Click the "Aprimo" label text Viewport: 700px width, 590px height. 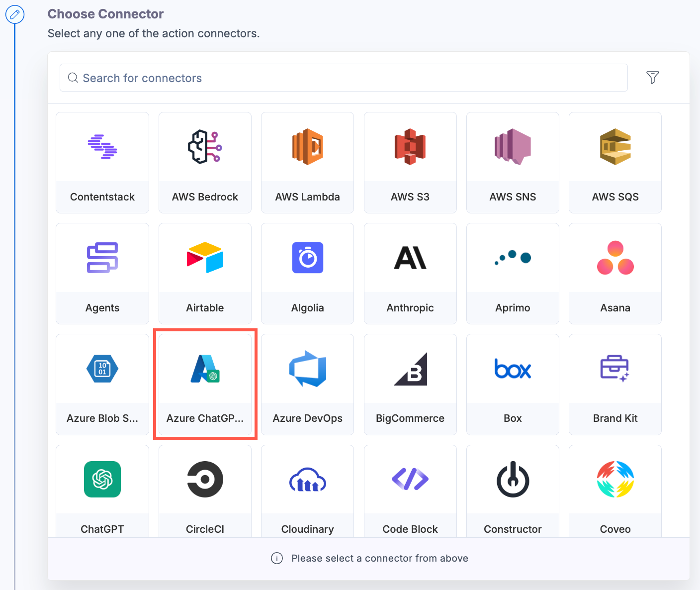click(x=513, y=308)
